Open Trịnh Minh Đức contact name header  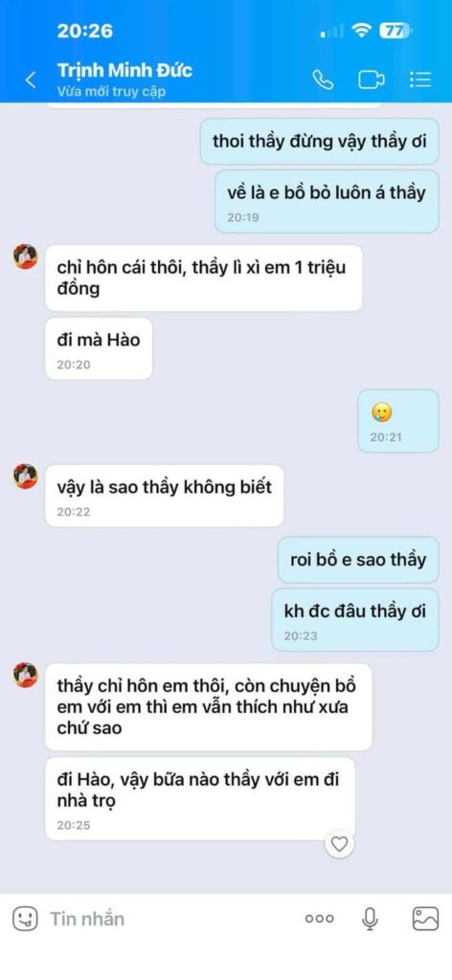click(124, 69)
